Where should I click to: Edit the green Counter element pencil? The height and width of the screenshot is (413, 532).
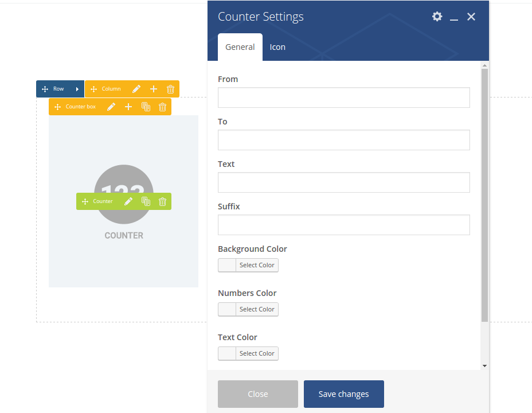click(128, 201)
